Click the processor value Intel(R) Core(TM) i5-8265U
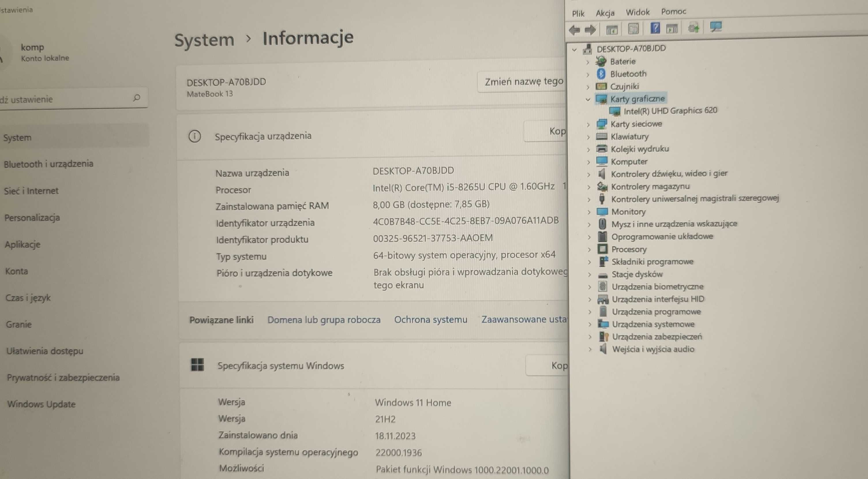Viewport: 868px width, 479px height. (463, 187)
